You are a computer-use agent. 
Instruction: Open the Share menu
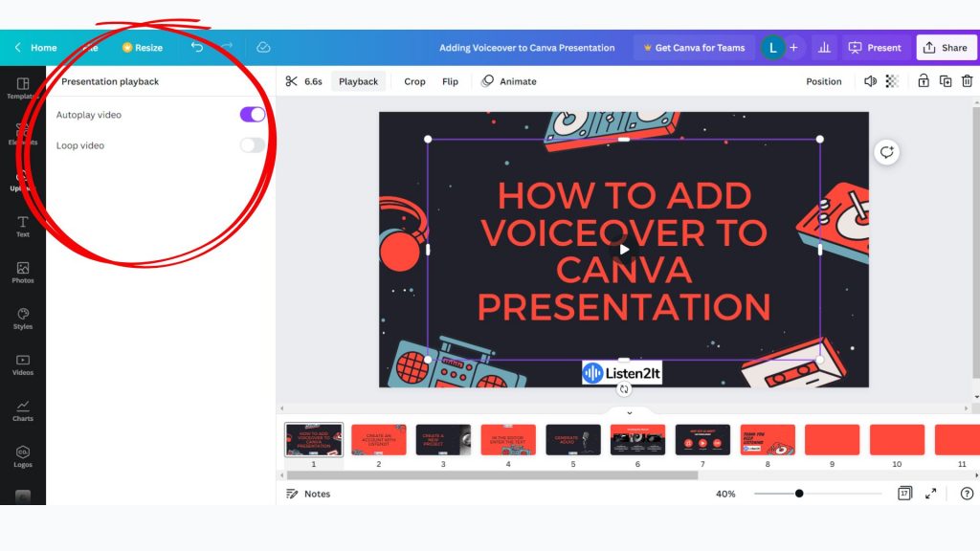(x=946, y=48)
